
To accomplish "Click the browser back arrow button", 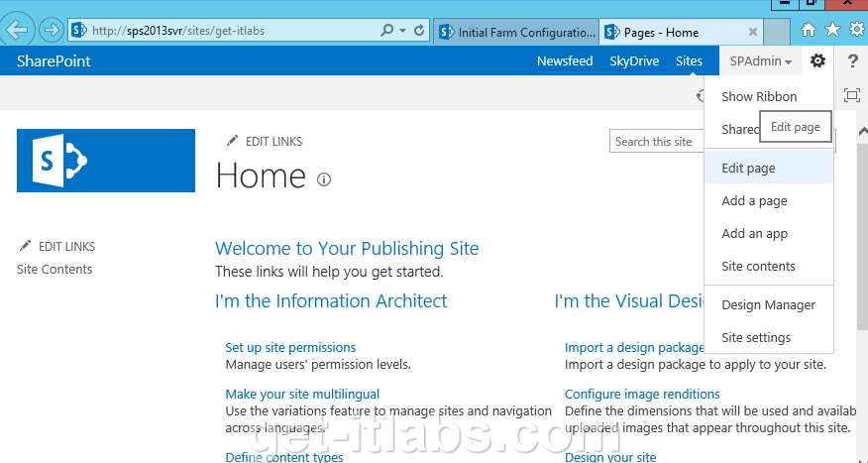I will tap(17, 30).
